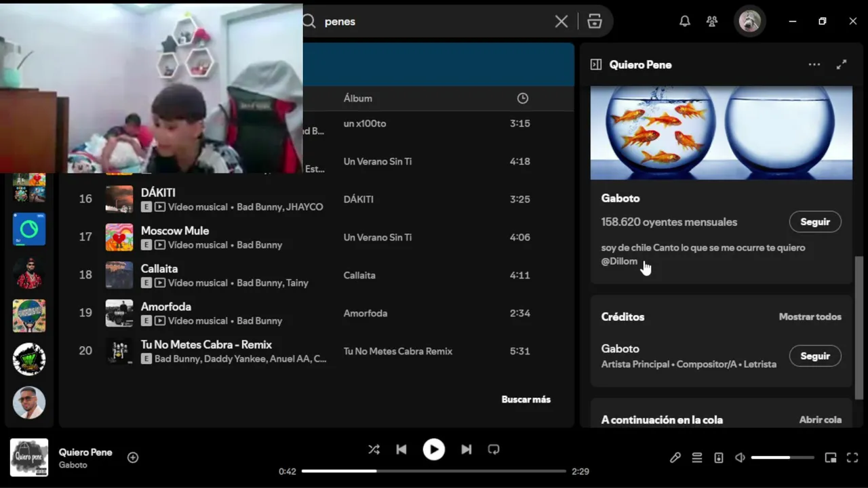868x488 pixels.
Task: Click Buscar más below the song list
Action: [526, 399]
